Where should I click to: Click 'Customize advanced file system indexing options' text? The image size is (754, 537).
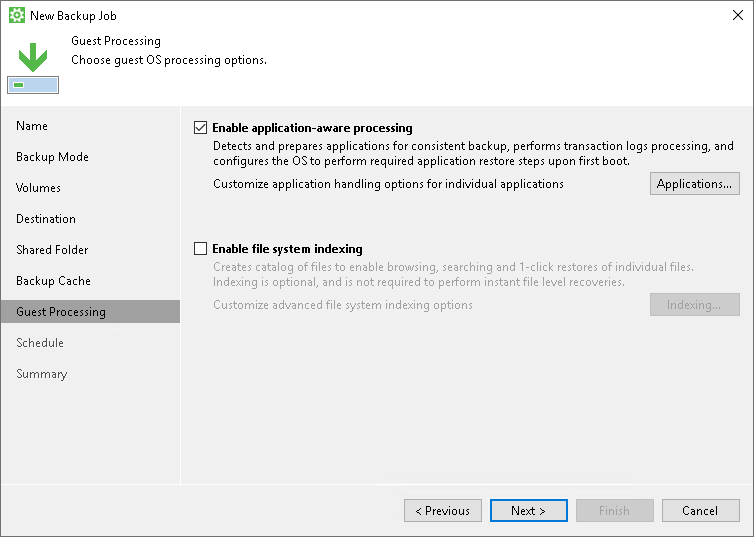(x=342, y=305)
